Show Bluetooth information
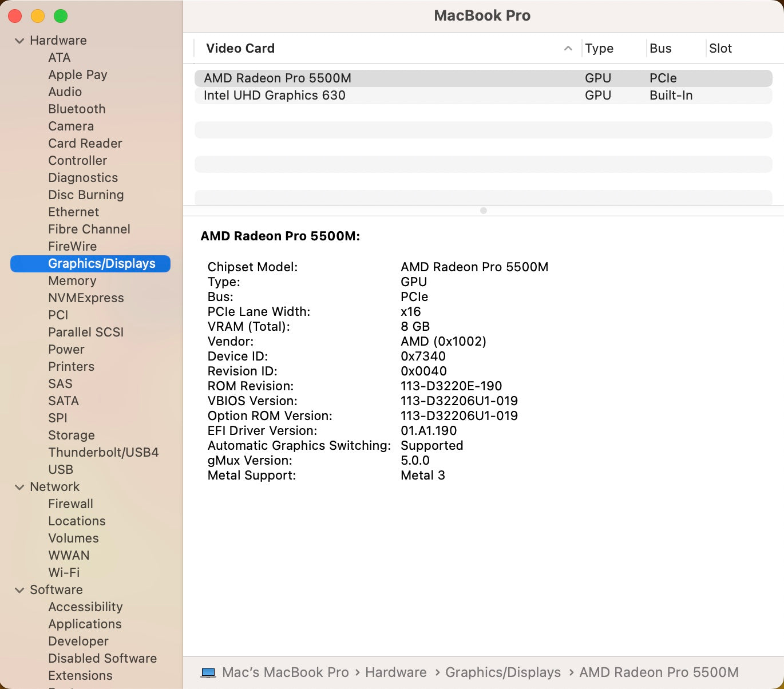The width and height of the screenshot is (784, 689). click(77, 109)
